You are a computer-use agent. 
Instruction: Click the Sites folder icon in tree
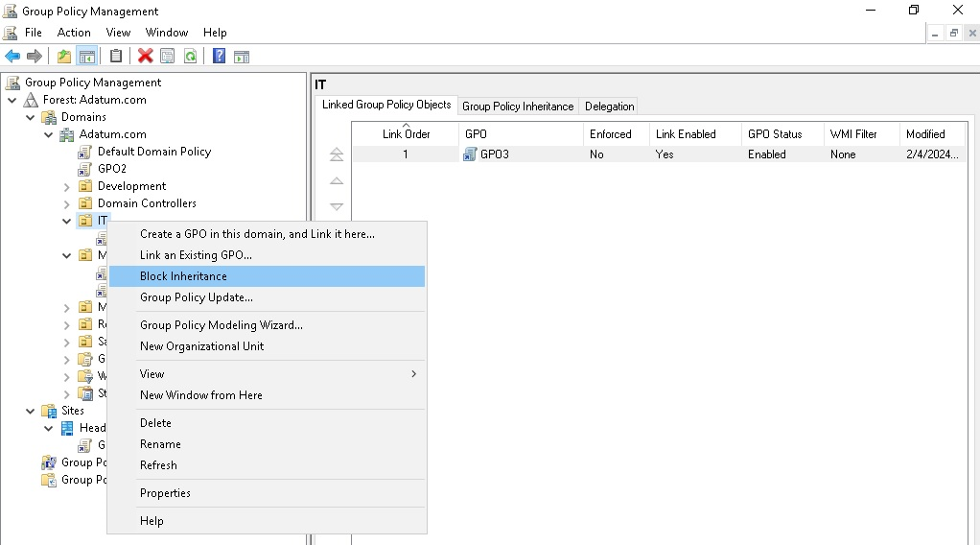[x=49, y=411]
